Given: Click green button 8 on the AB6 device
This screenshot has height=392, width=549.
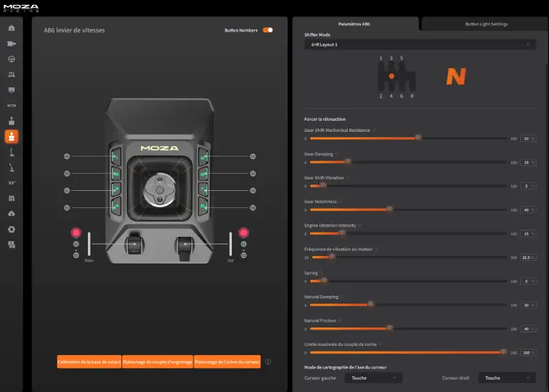Looking at the screenshot, I should 203,207.
